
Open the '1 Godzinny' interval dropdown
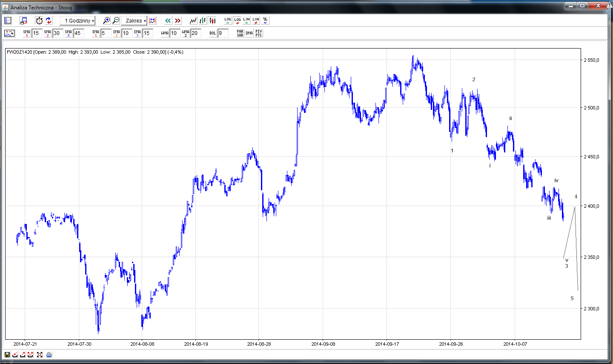(78, 20)
